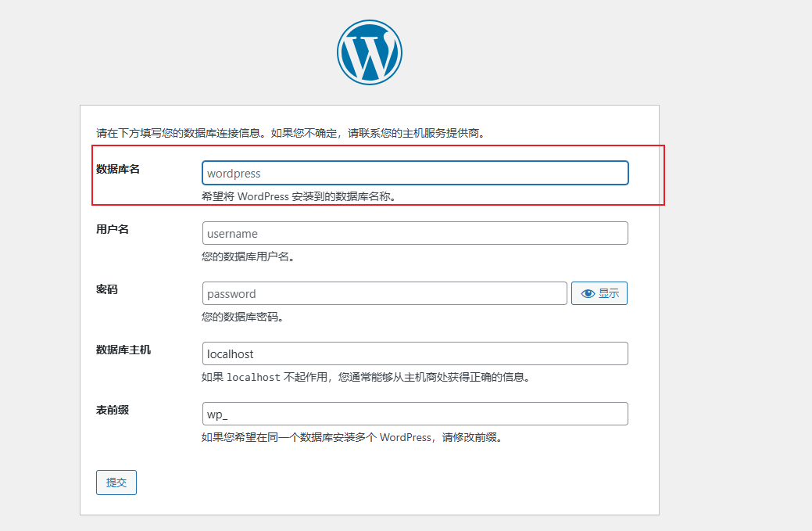The image size is (812, 531).
Task: Click the WordPress logo
Action: (369, 52)
